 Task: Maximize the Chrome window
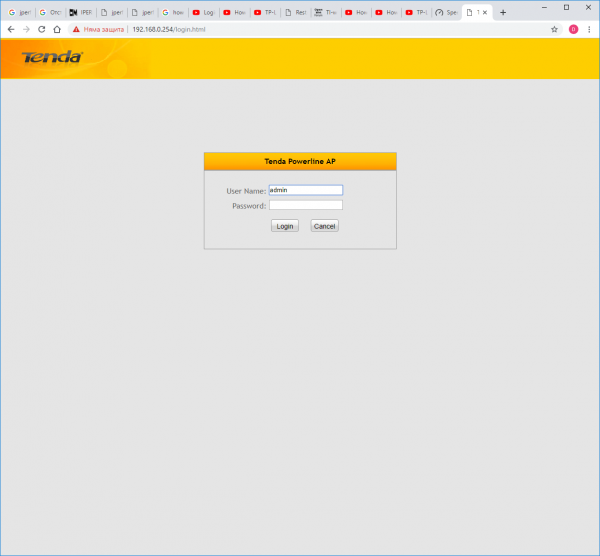coord(566,7)
